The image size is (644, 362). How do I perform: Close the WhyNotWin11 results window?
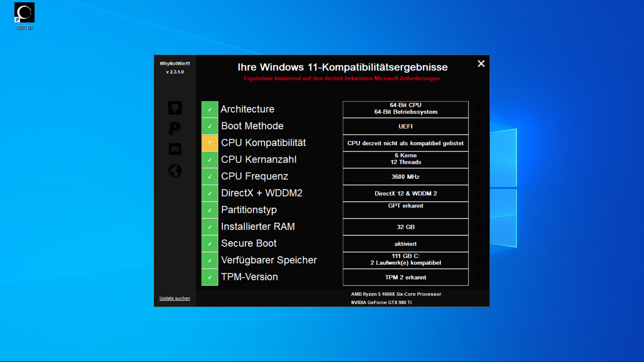pyautogui.click(x=481, y=64)
